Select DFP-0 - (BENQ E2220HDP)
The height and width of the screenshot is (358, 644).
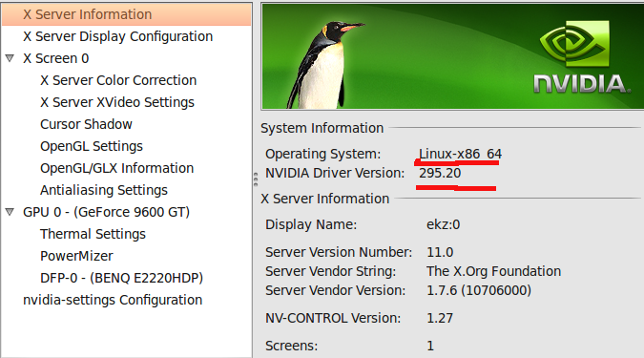pos(121,278)
